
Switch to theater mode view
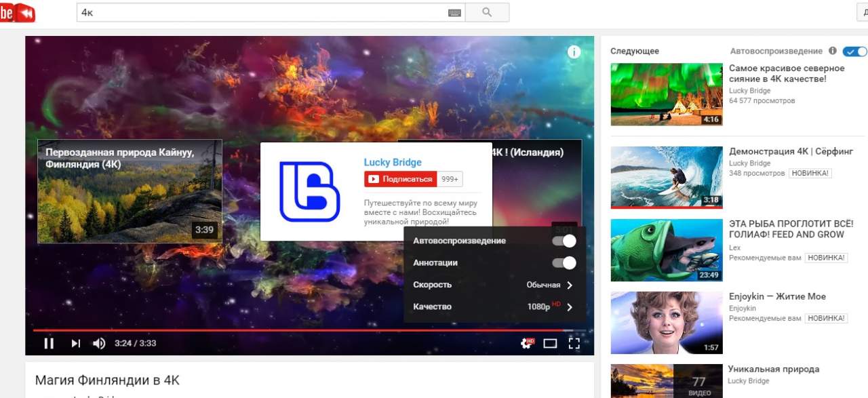[550, 343]
